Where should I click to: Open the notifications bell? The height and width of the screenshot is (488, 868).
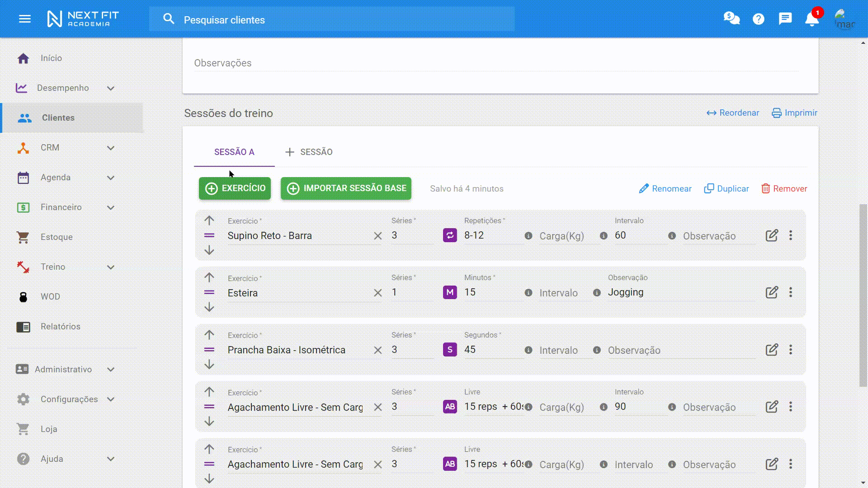coord(811,19)
